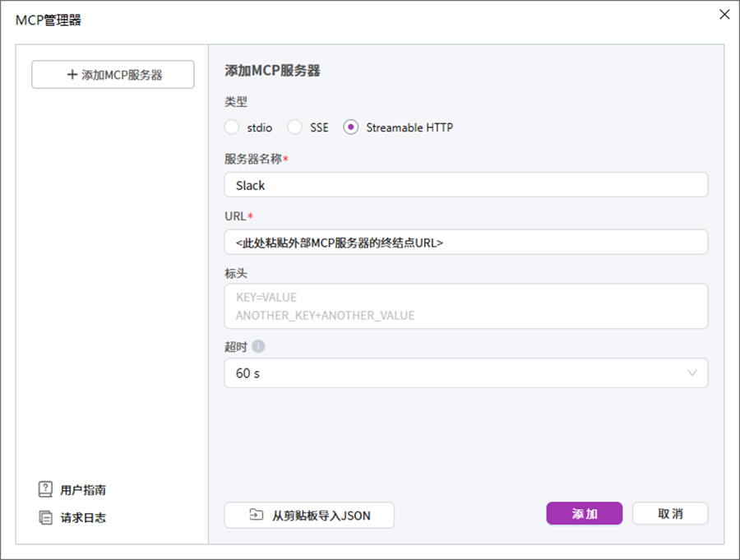Click the 从剪贴板导入JSON button label

pyautogui.click(x=321, y=516)
